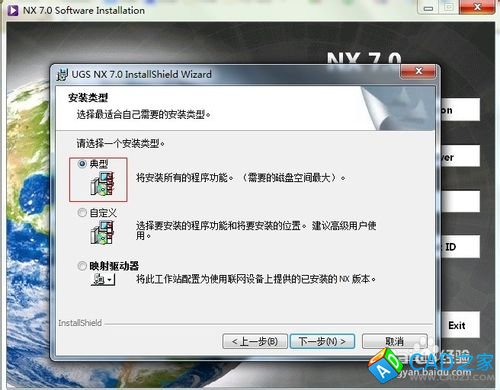The image size is (500, 390).
Task: Click the button ending in 'ID' behind wizard
Action: coord(460,247)
